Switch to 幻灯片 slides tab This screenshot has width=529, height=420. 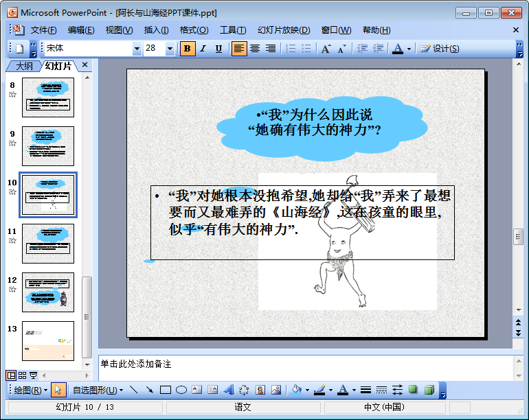pos(58,66)
